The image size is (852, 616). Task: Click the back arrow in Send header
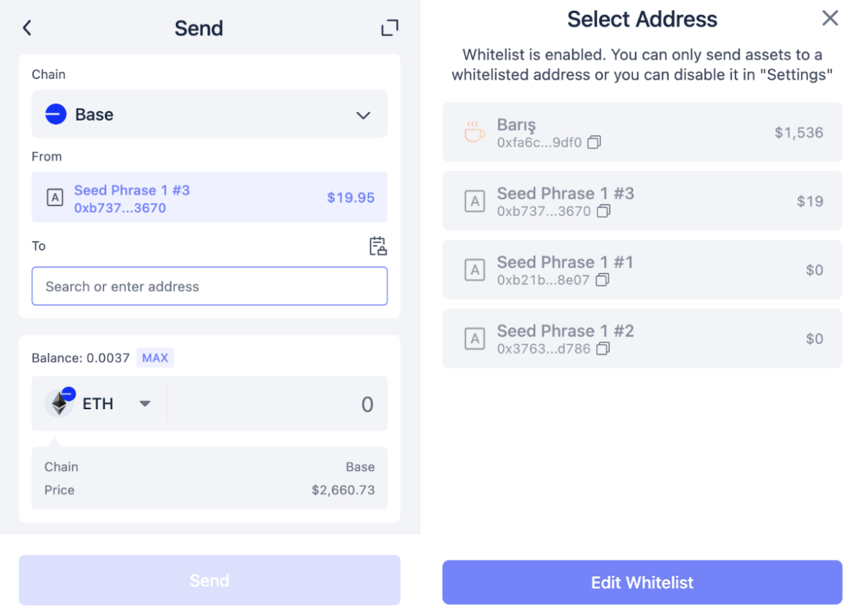(x=27, y=28)
